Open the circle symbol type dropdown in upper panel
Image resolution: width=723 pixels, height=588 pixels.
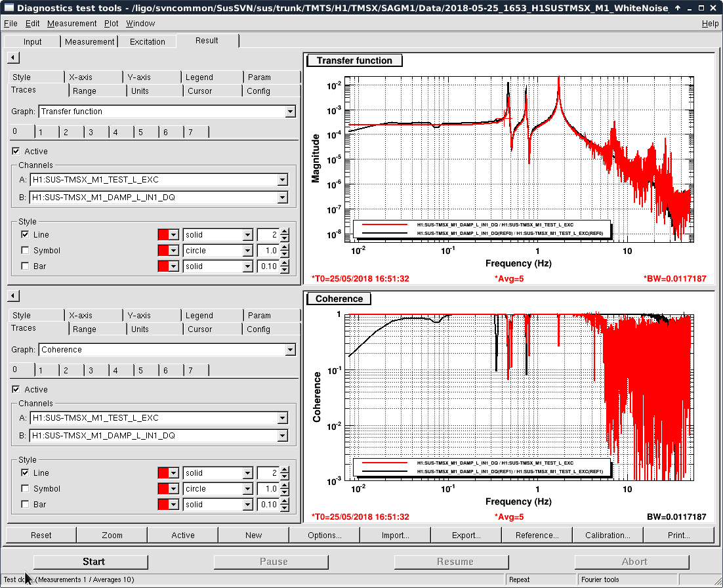247,251
